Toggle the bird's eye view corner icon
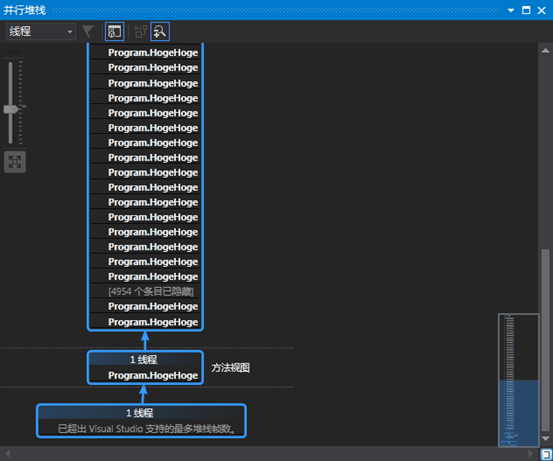This screenshot has height=461, width=553. pyautogui.click(x=546, y=454)
